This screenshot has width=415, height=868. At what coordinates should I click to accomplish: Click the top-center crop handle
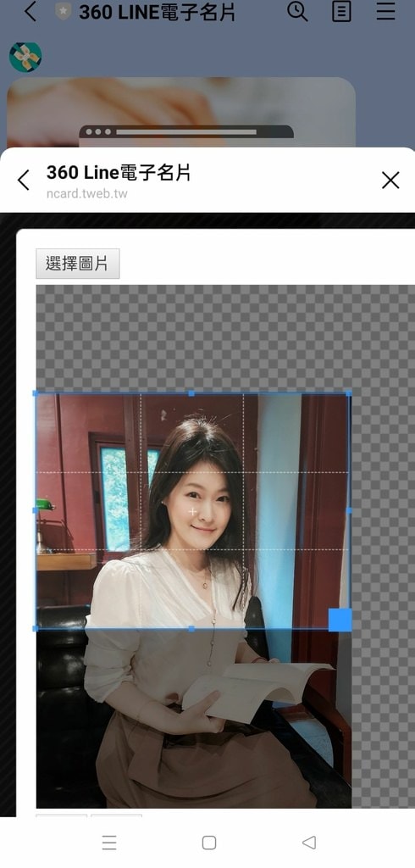click(191, 393)
